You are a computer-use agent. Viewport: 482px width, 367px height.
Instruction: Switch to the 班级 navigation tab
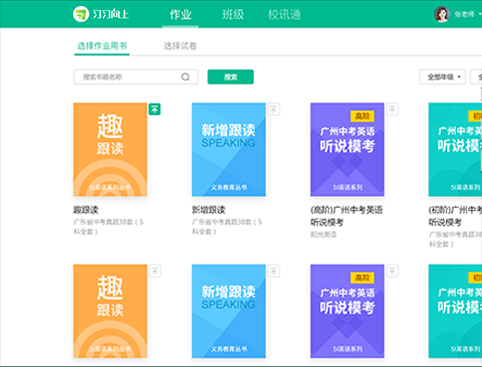point(233,14)
